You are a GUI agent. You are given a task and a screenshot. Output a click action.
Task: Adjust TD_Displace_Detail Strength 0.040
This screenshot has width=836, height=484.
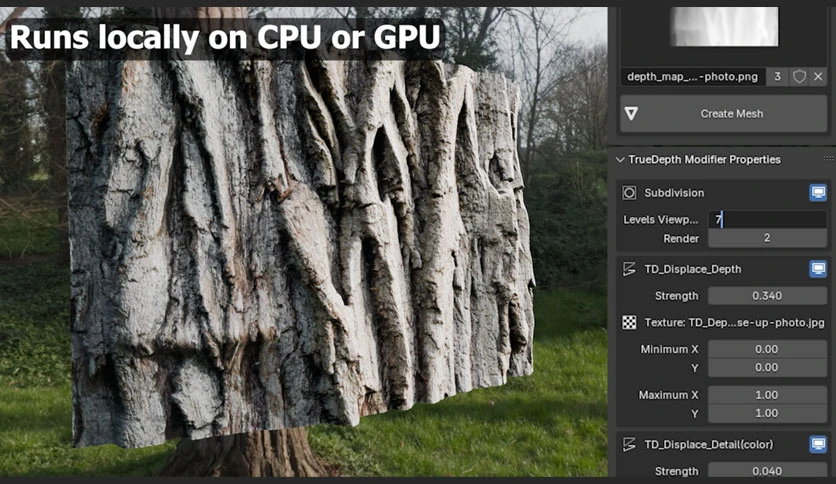[767, 471]
